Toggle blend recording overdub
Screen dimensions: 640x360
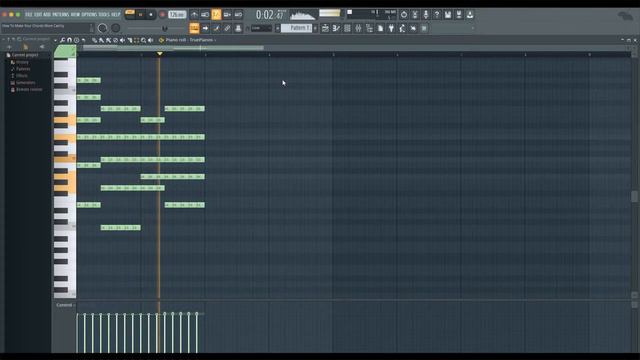(x=227, y=15)
